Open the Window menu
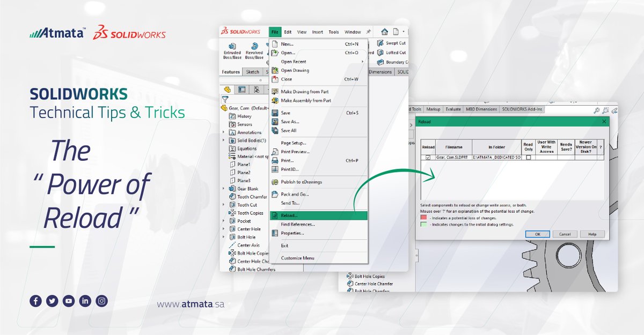This screenshot has width=644, height=335. pos(353,32)
